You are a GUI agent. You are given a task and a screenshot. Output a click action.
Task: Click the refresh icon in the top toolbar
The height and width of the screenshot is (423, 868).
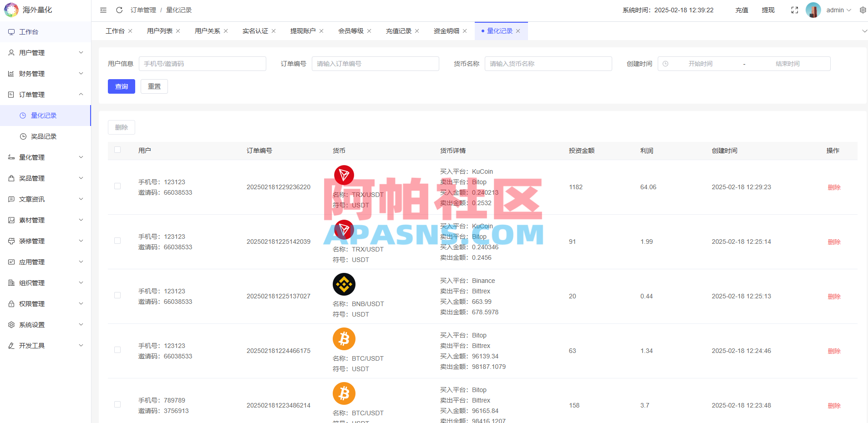(x=119, y=10)
